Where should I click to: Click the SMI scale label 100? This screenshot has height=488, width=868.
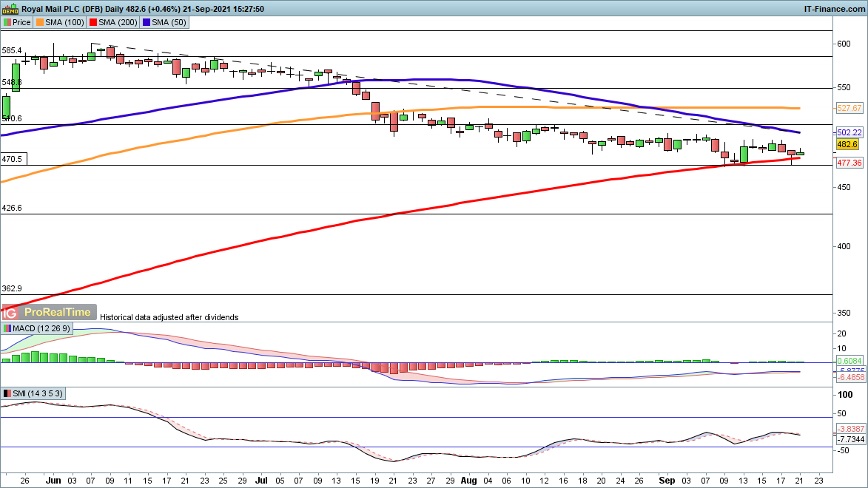tap(845, 395)
